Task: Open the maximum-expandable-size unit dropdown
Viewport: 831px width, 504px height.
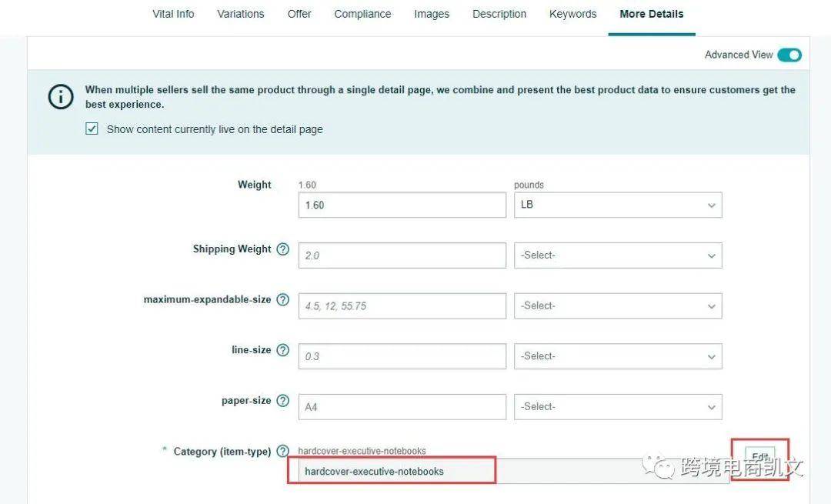Action: pyautogui.click(x=617, y=306)
